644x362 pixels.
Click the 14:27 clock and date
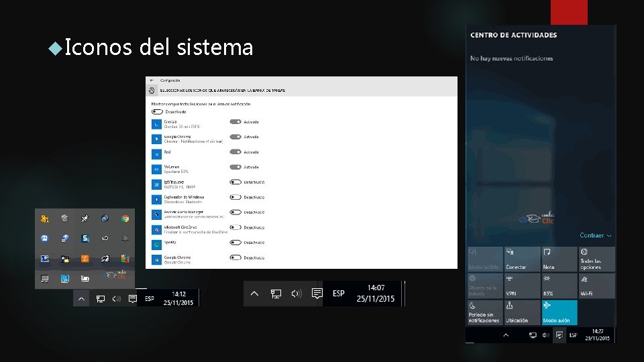coord(598,335)
